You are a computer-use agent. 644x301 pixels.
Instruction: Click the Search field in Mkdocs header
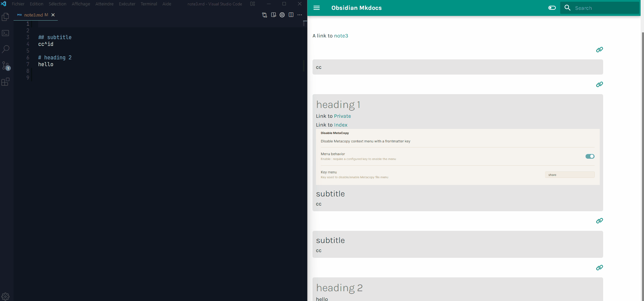pos(600,8)
